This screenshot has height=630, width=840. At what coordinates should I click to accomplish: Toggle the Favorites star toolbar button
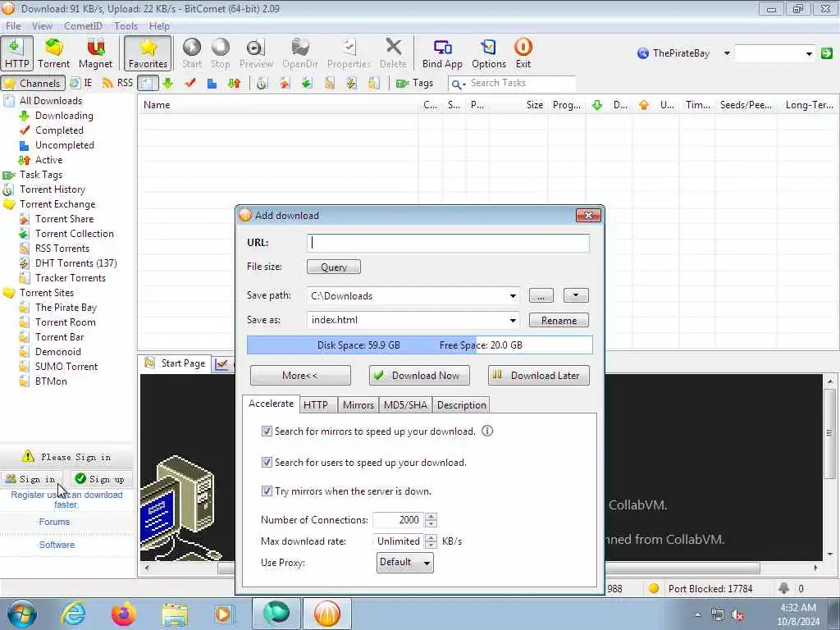coord(148,53)
